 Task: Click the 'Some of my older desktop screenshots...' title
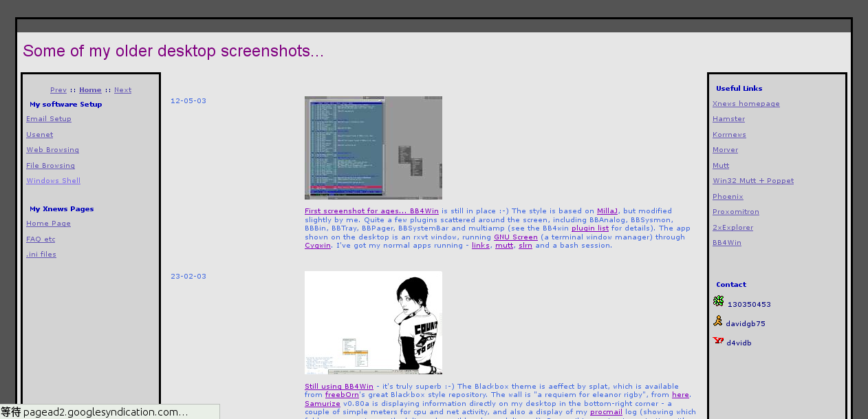pyautogui.click(x=173, y=52)
